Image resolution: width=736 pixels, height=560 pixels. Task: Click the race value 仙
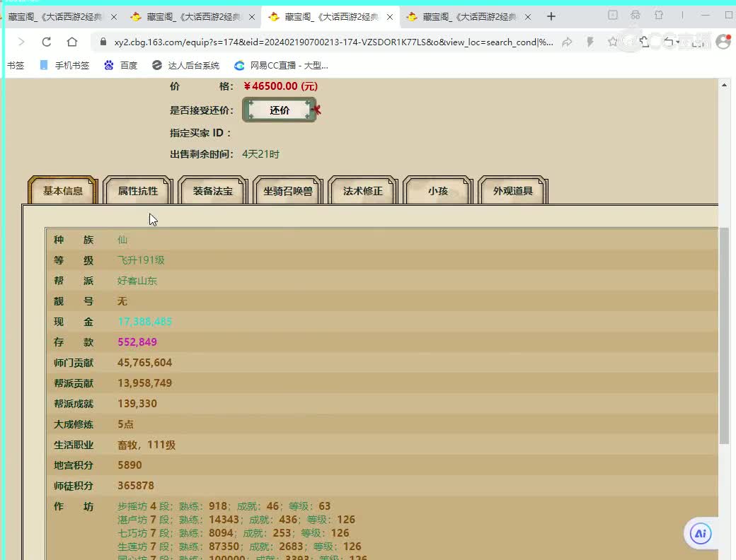122,240
